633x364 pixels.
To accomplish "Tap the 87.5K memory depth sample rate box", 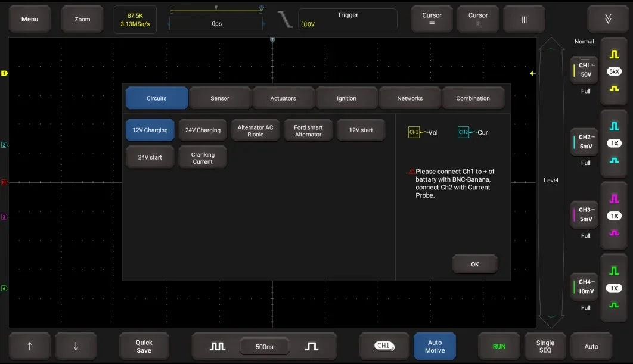I will 135,20.
